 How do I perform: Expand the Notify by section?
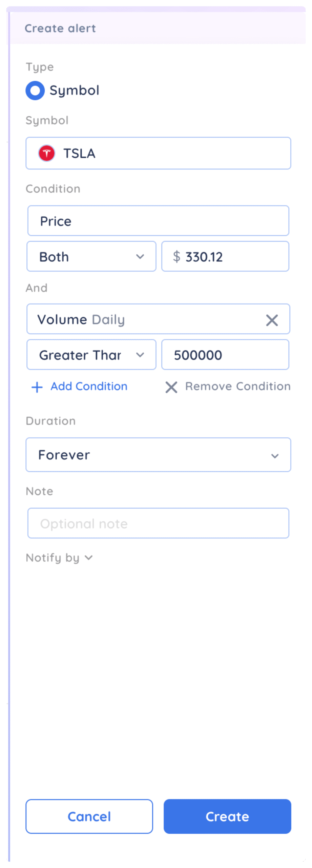59,558
